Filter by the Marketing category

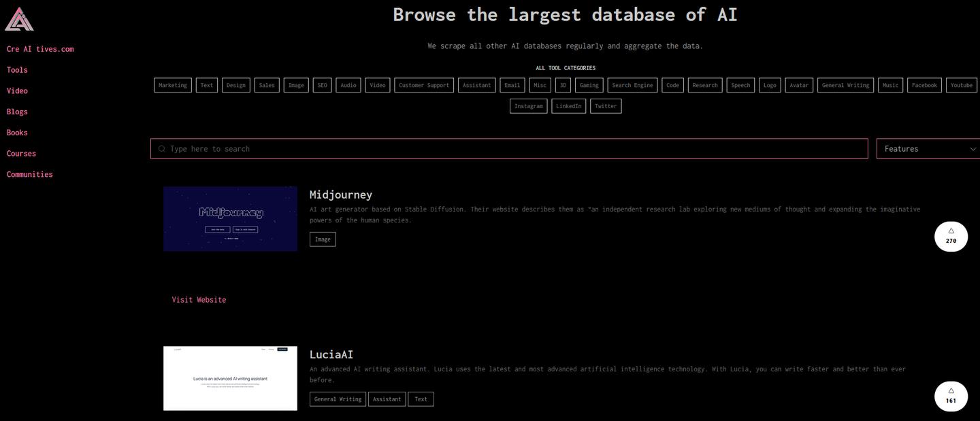[173, 85]
